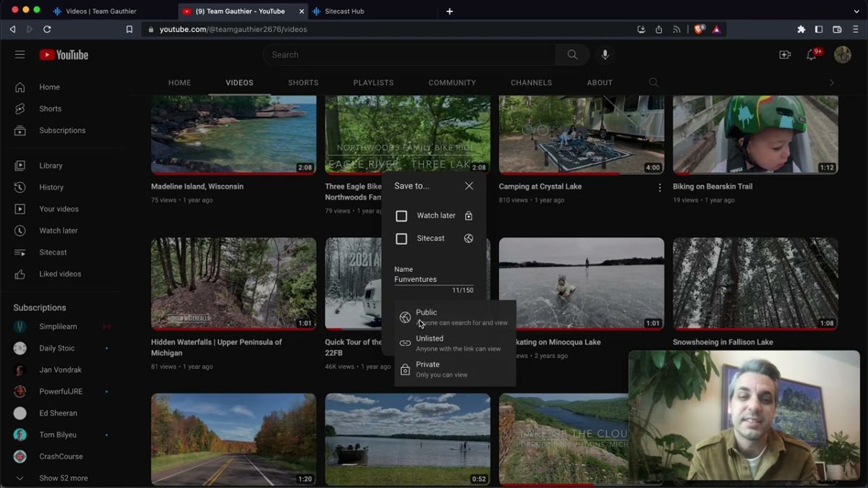Switch to the PLAYLISTS channel tab
868x488 pixels.
[373, 82]
